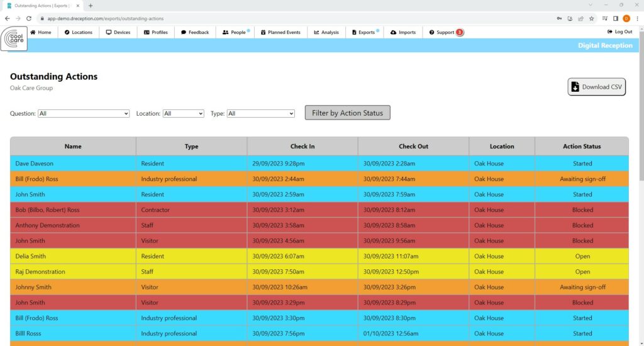Expand the Type filter dropdown

coord(260,114)
